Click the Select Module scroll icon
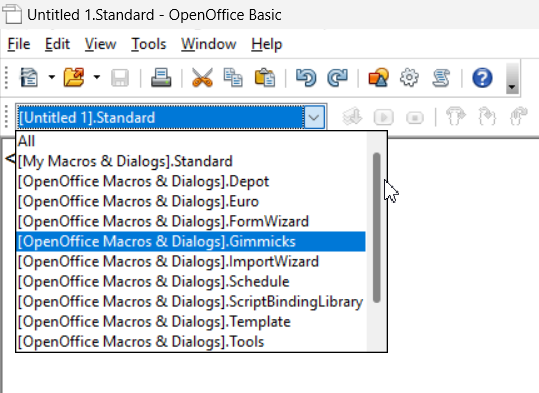 coord(441,77)
